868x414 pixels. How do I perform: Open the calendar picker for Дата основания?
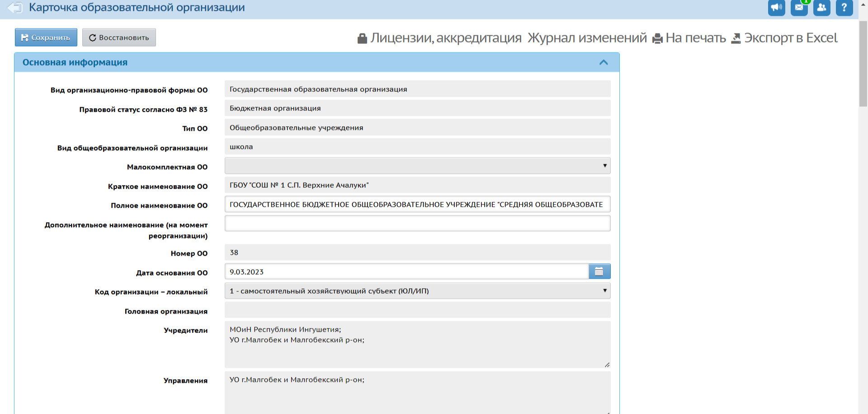[599, 271]
